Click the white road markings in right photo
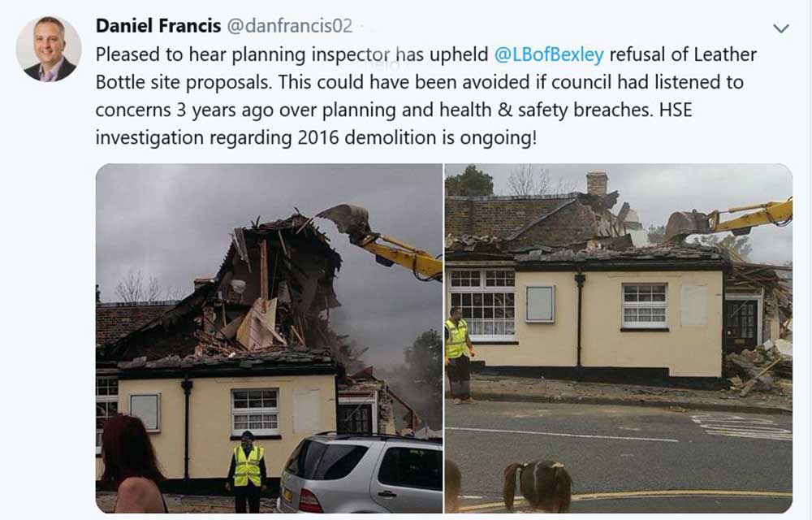This screenshot has height=520, width=812. point(741,427)
